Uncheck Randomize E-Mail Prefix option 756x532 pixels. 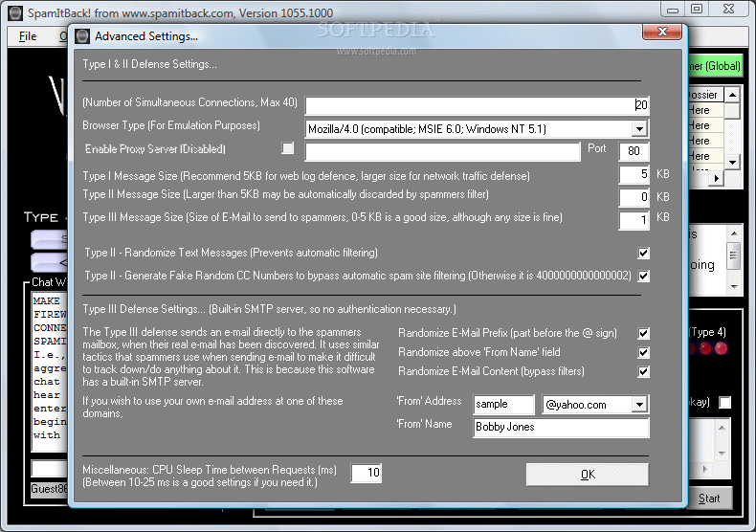(x=643, y=333)
